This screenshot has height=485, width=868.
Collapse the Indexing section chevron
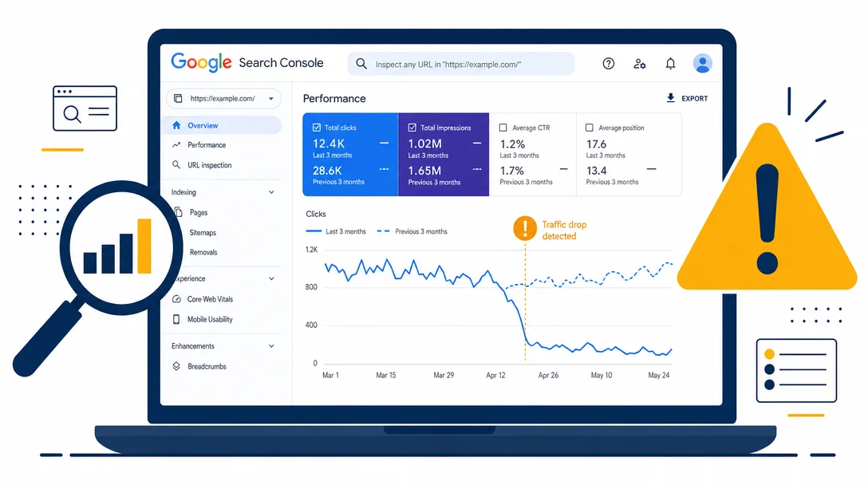click(271, 192)
